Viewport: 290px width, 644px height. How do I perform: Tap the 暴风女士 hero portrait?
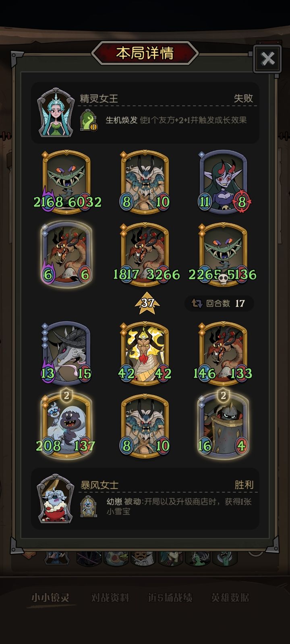(56, 499)
